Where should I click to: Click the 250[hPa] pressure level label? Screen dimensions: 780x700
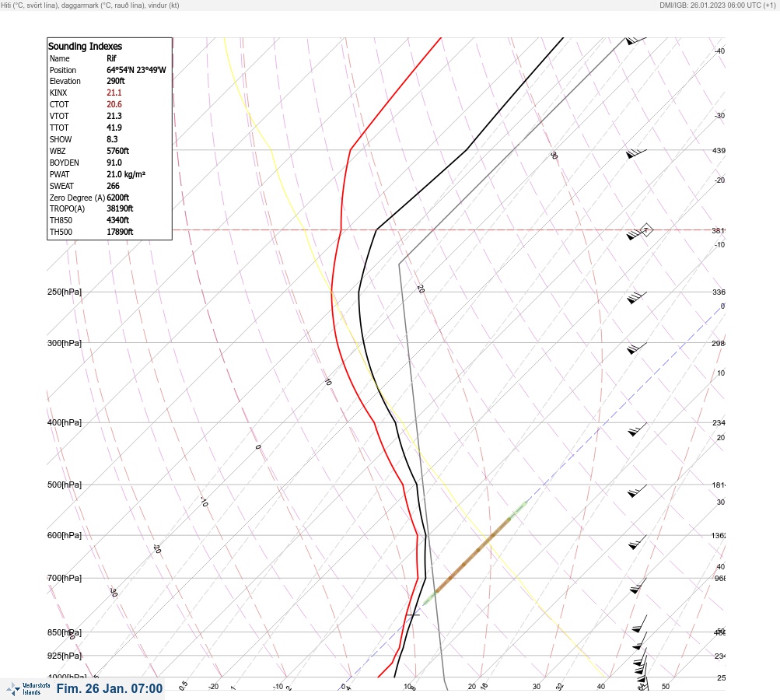65,292
